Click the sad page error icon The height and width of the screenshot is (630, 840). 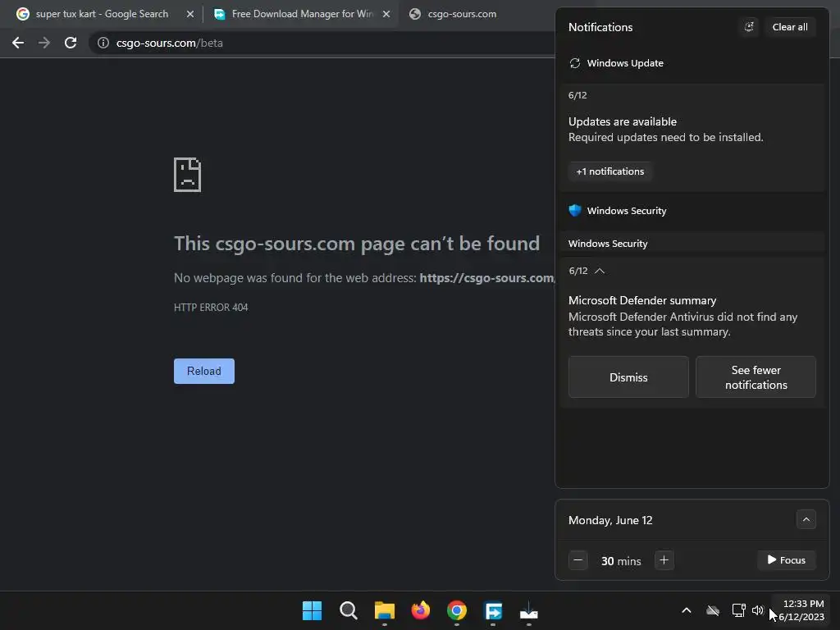(x=188, y=175)
